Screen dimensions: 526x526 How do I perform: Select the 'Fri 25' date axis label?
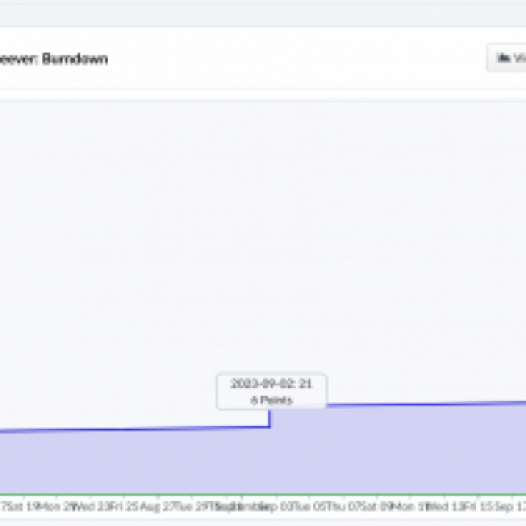pos(118,507)
